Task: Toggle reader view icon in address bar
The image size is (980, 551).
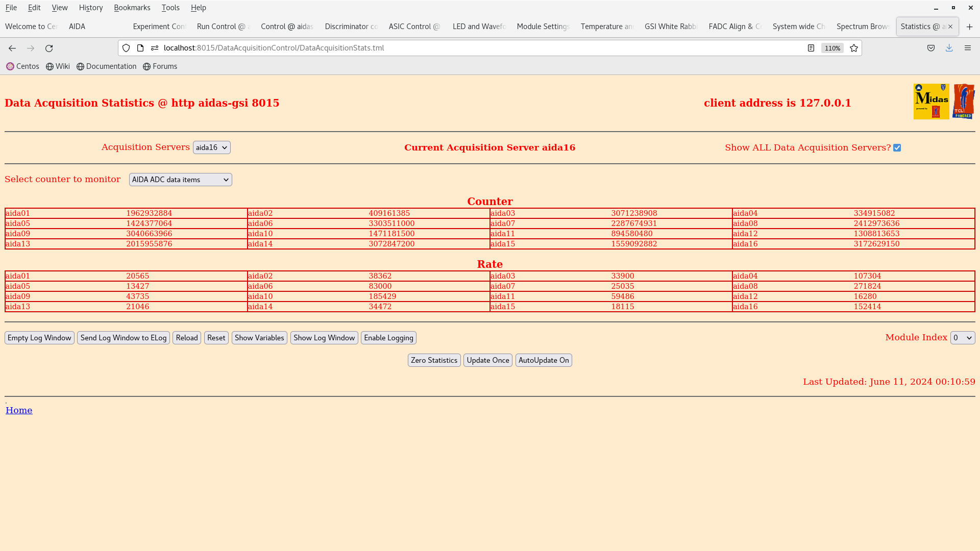Action: pos(811,48)
